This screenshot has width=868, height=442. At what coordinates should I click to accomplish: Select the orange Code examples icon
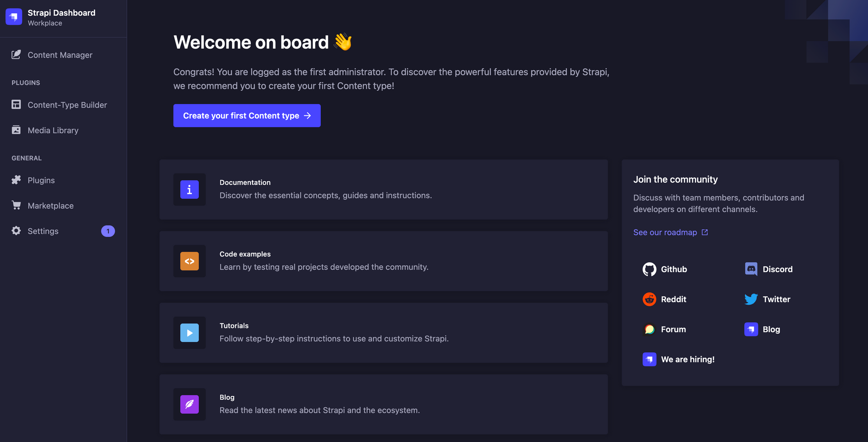[x=189, y=261]
